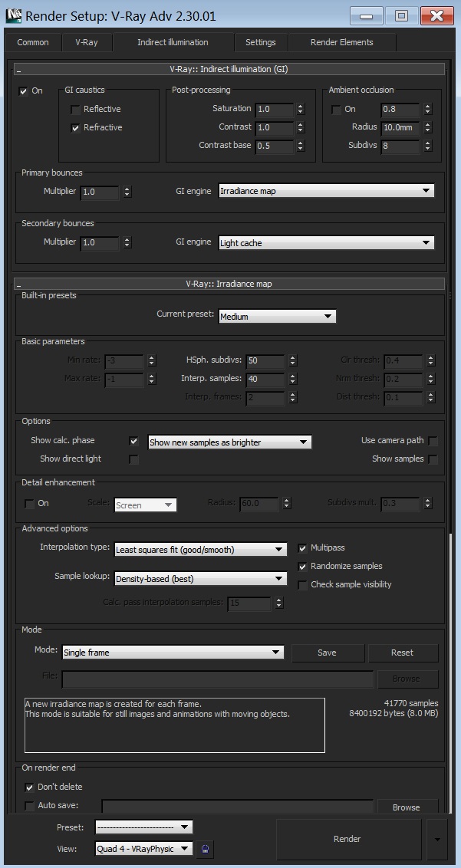The height and width of the screenshot is (868, 461).
Task: Click the HSph. subdivs value field
Action: (265, 361)
